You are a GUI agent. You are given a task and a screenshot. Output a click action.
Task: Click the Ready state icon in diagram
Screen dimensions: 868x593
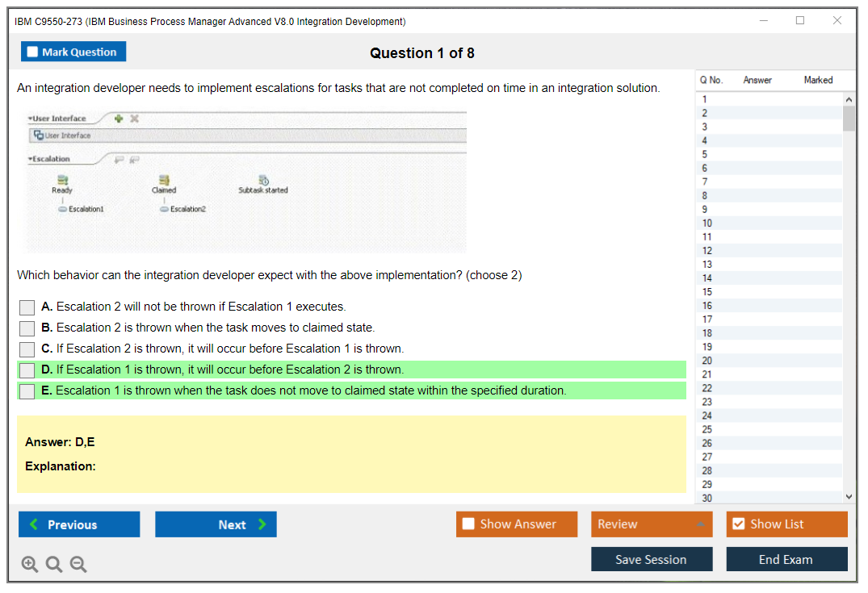pos(62,180)
